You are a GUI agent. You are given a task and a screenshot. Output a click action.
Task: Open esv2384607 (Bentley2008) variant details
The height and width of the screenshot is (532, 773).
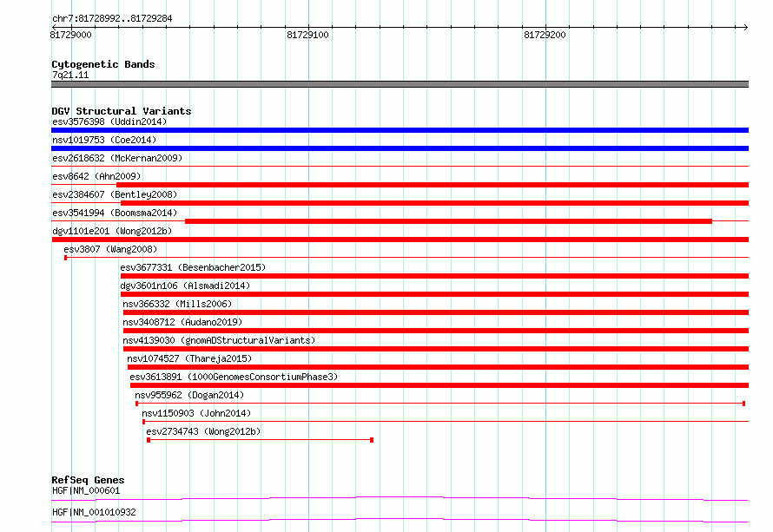(115, 194)
